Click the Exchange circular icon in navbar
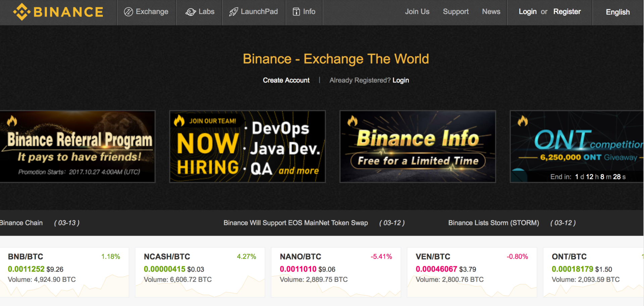 tap(128, 12)
